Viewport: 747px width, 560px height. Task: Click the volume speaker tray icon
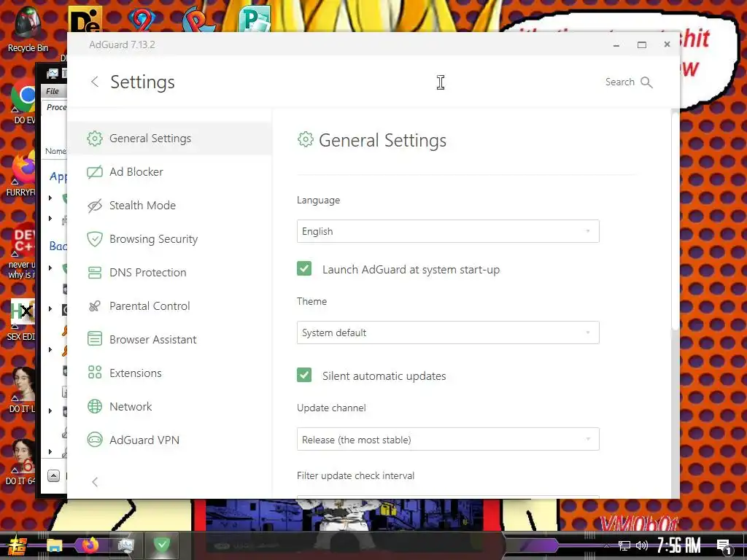(x=642, y=545)
